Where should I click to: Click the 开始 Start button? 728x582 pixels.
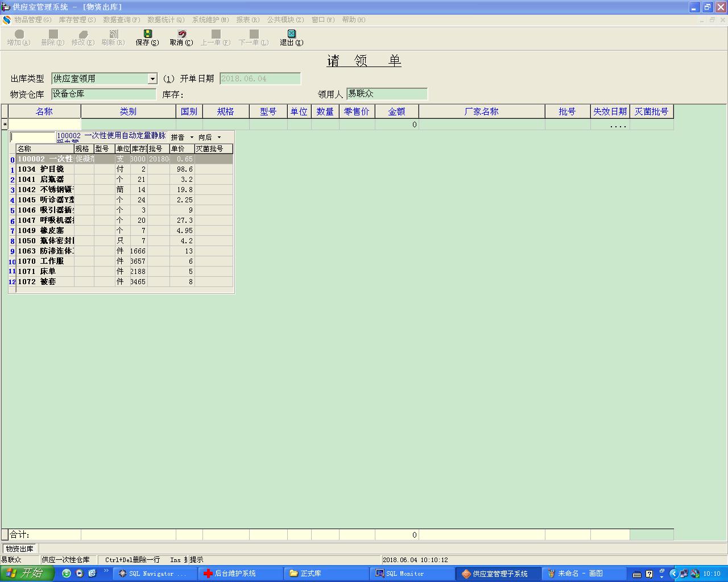[x=27, y=573]
